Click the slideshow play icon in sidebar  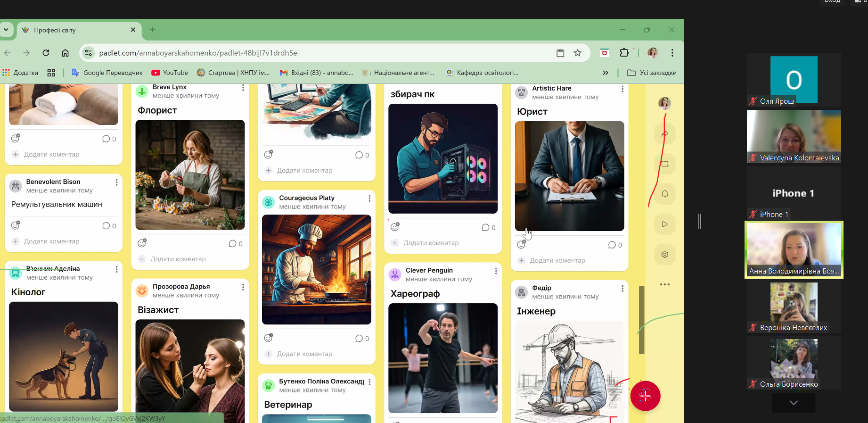[664, 224]
